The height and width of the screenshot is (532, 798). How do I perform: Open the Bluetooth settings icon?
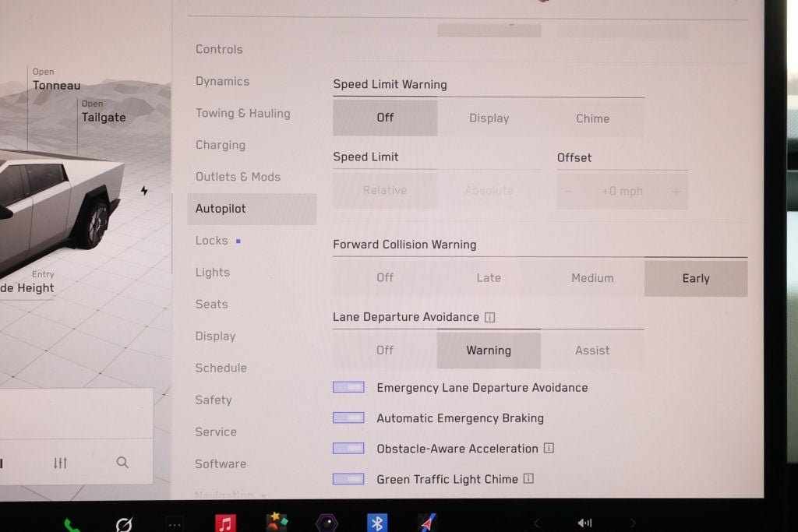pyautogui.click(x=377, y=523)
